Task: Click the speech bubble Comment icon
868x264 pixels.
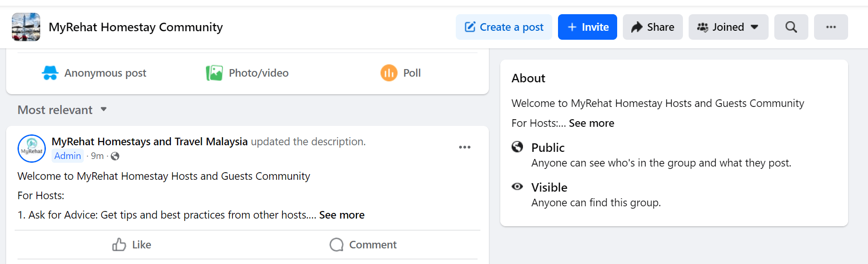Action: point(337,245)
